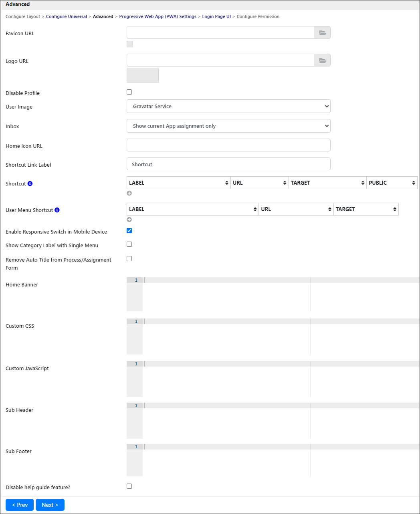
Task: Click info icon next to Shortcut label
Action: tap(30, 183)
